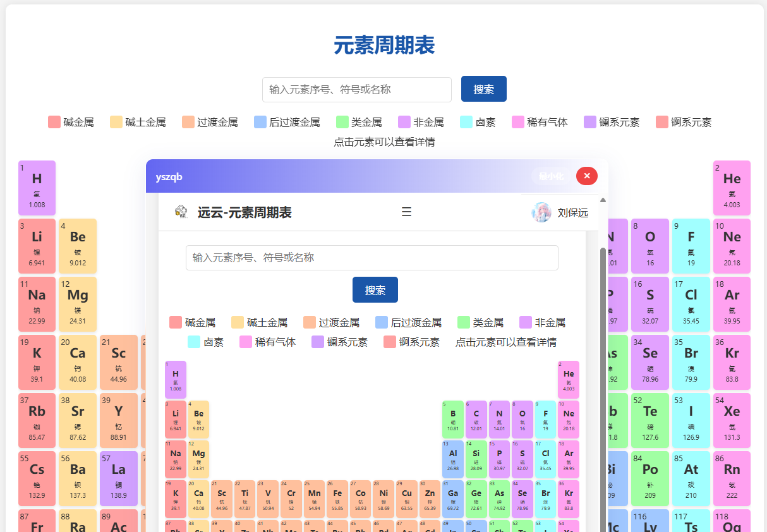767x532 pixels.
Task: Select magnesium (Mg) on the background page
Action: point(78,304)
